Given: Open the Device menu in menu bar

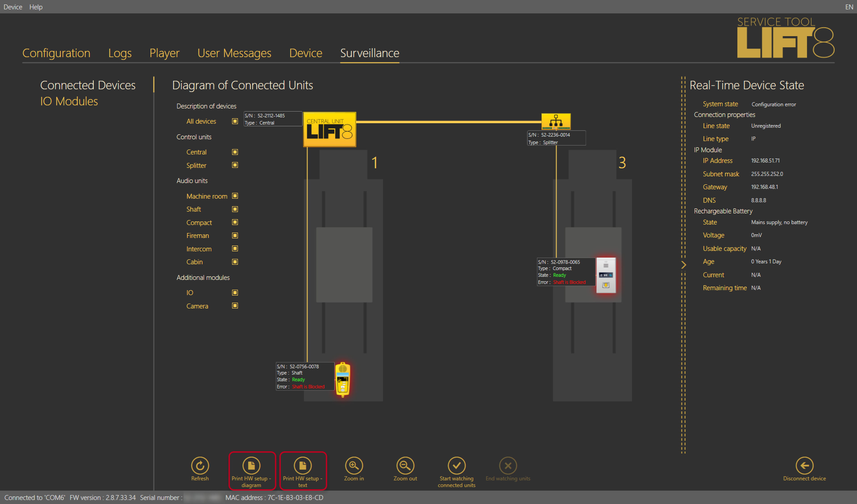Looking at the screenshot, I should click(13, 7).
